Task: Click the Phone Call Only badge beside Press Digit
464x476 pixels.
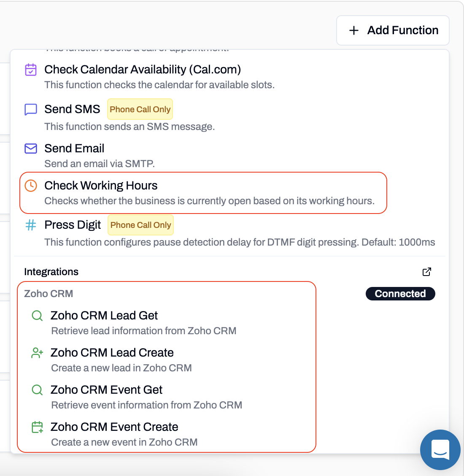Action: [x=140, y=225]
